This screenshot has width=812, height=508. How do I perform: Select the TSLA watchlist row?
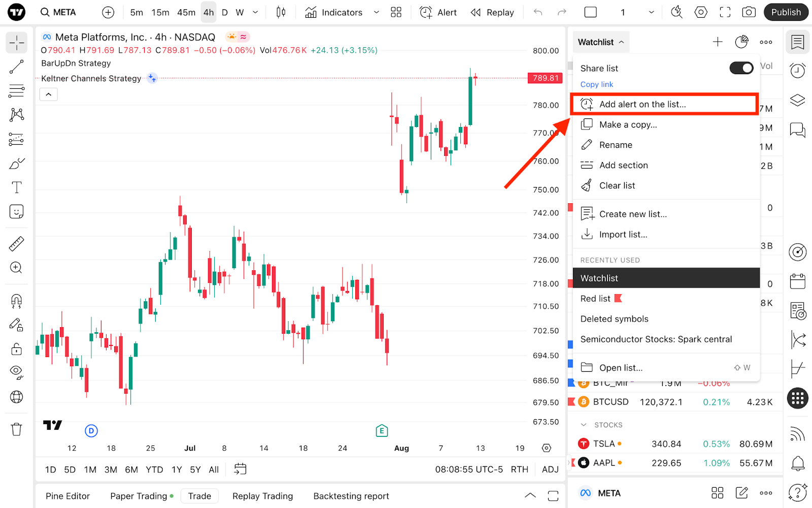675,443
